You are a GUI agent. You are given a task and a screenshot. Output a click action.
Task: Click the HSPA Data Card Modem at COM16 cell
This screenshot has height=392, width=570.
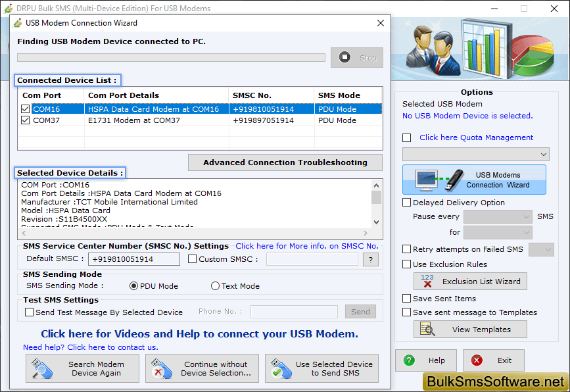156,109
